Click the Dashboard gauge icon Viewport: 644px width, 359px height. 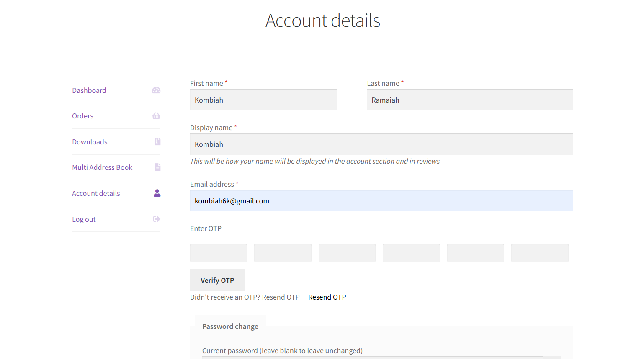pos(156,90)
